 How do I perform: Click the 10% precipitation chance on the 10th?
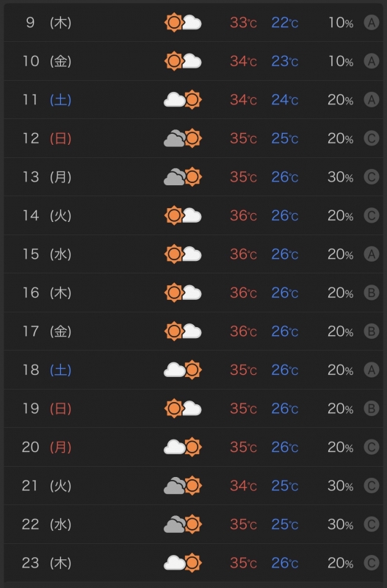click(x=340, y=61)
